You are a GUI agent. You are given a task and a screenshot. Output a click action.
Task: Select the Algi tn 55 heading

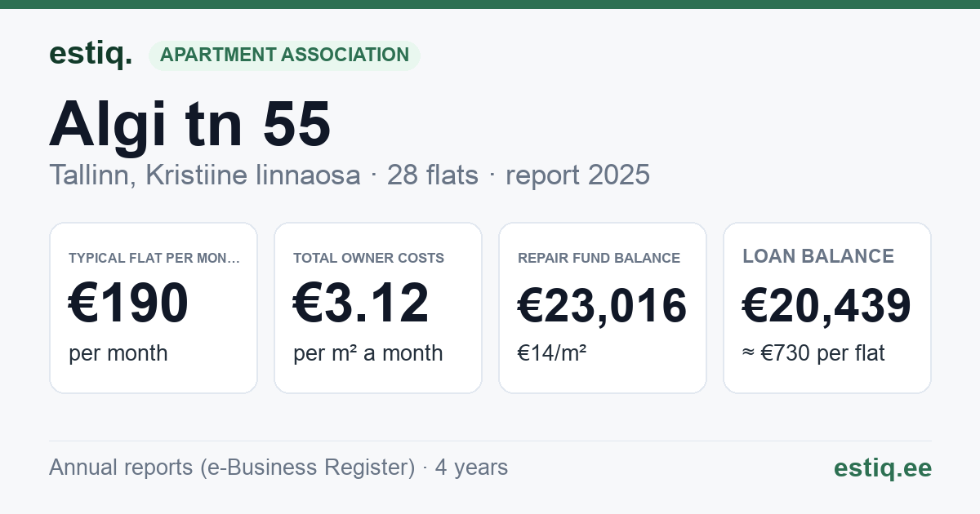click(x=190, y=125)
